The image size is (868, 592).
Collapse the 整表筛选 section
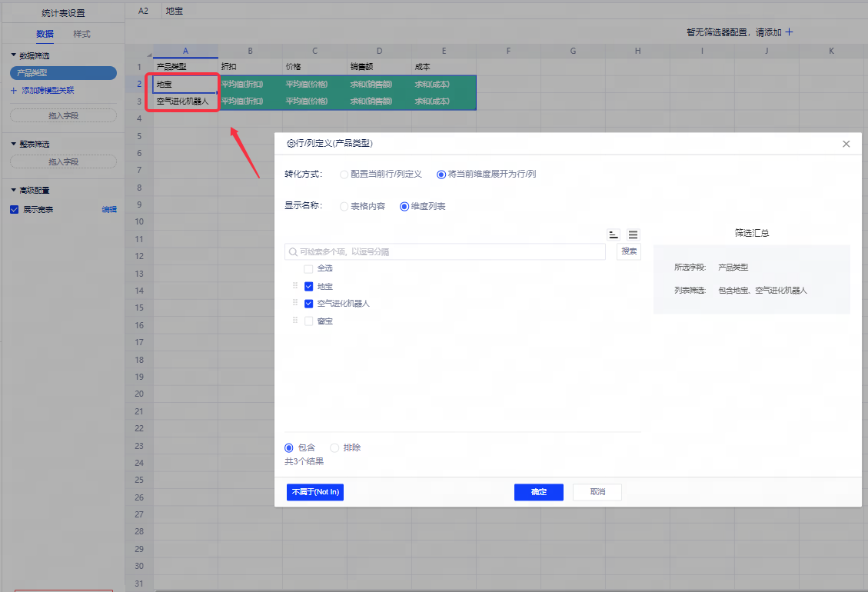click(13, 144)
